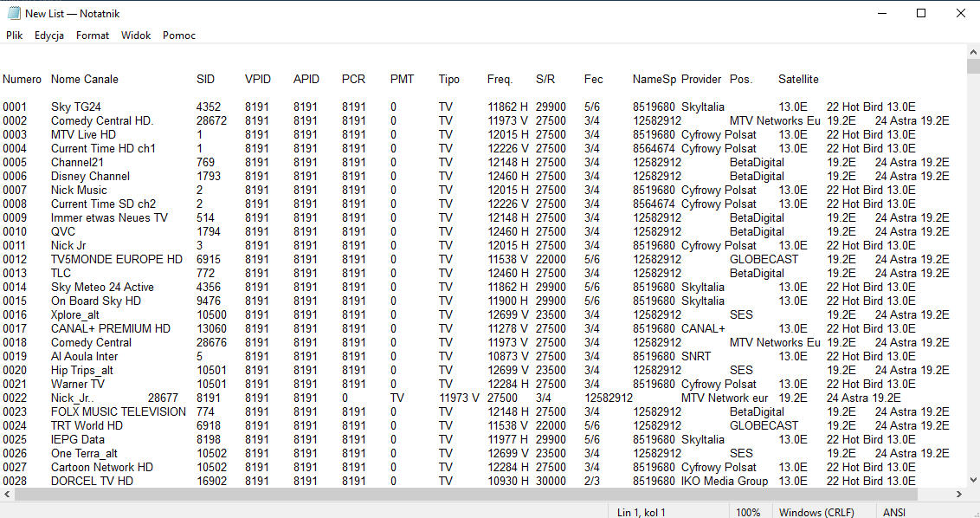
Task: Click 'Lin 1, kol 1' in status bar
Action: click(x=641, y=513)
